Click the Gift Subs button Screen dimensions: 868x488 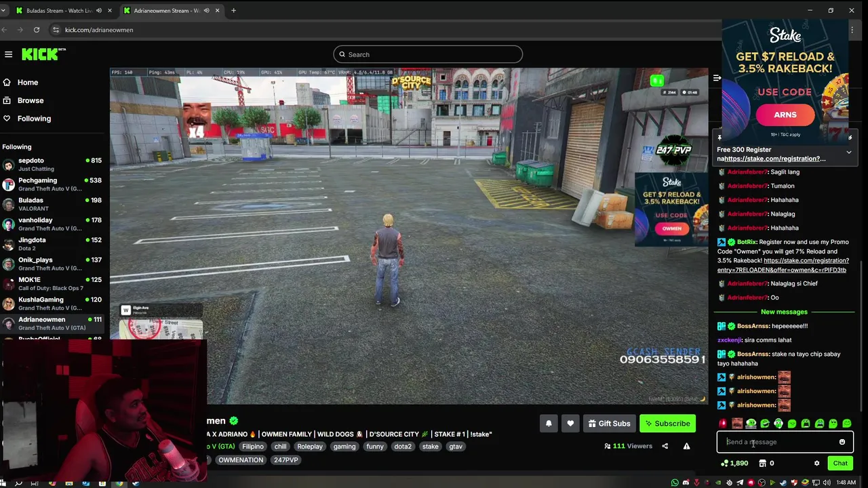609,424
